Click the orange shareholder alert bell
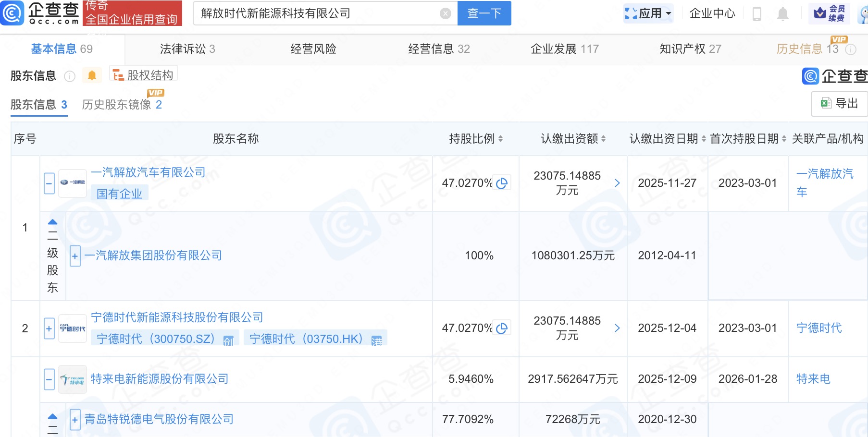Image resolution: width=868 pixels, height=437 pixels. [92, 75]
